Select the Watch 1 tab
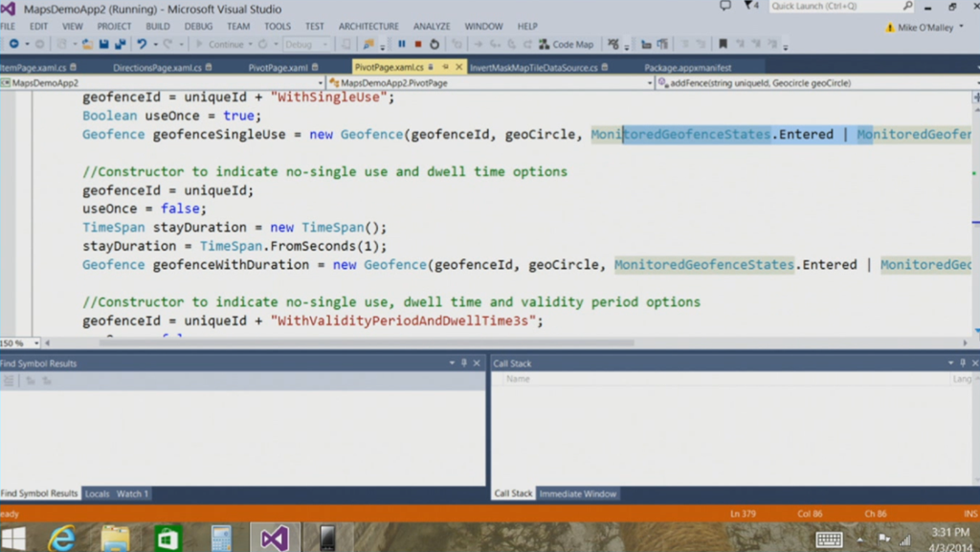This screenshot has width=980, height=552. pyautogui.click(x=132, y=494)
